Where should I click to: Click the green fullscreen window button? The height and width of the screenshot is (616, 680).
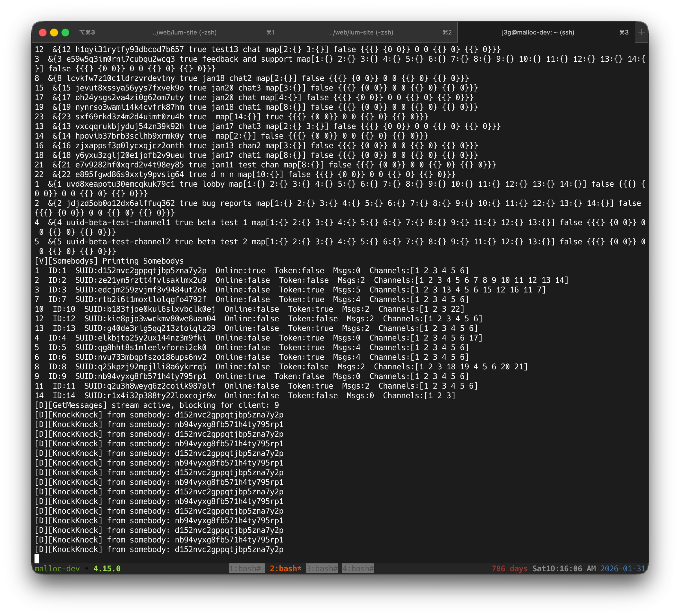click(x=65, y=33)
